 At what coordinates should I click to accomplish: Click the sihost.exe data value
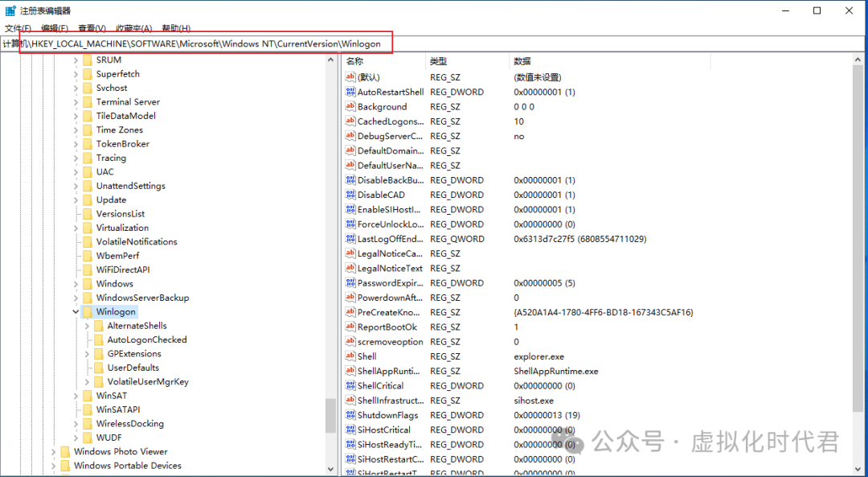[x=533, y=400]
